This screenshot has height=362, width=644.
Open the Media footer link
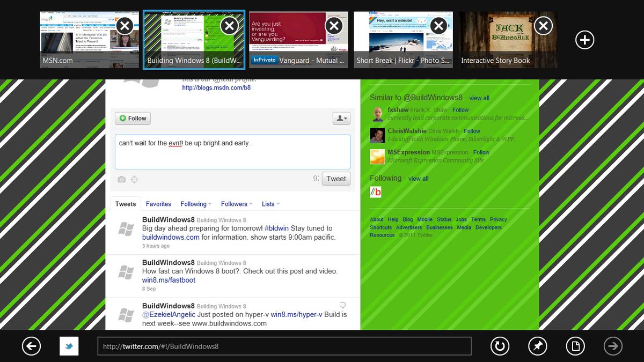point(464,227)
